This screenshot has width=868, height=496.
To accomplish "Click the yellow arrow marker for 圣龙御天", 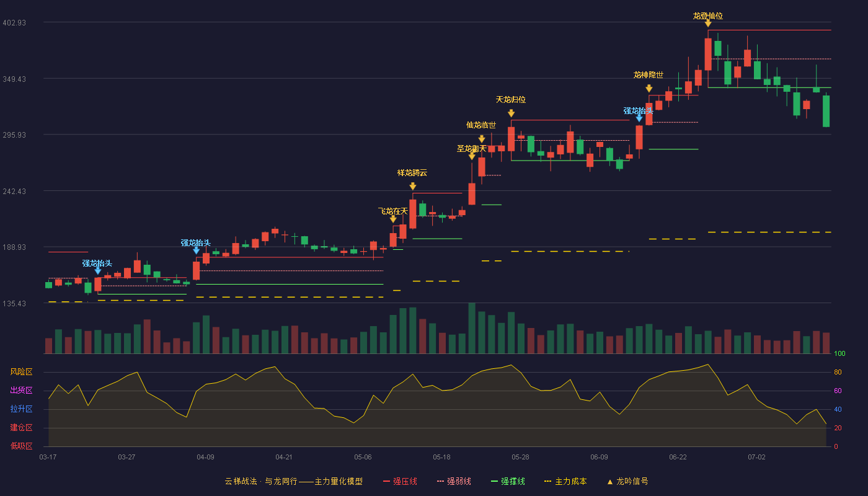I will [472, 156].
